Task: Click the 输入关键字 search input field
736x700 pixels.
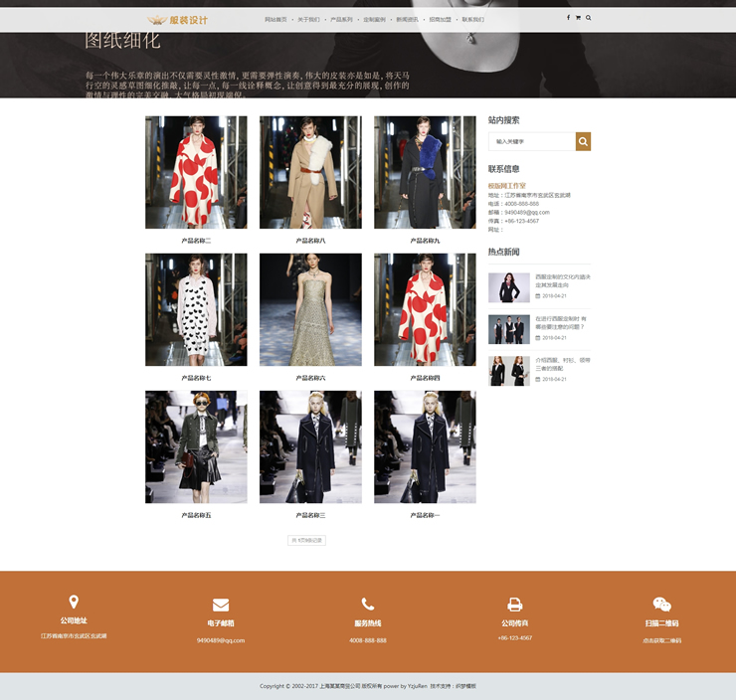Action: tap(531, 141)
